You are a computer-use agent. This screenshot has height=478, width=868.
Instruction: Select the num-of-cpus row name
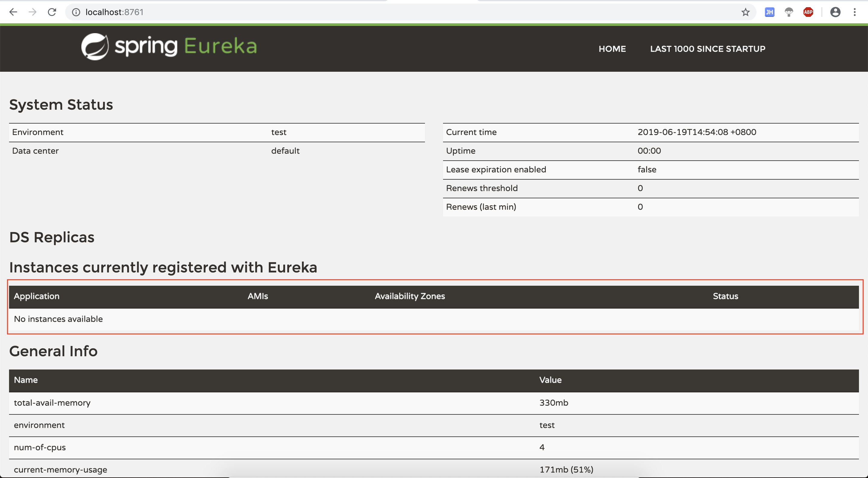(x=40, y=448)
